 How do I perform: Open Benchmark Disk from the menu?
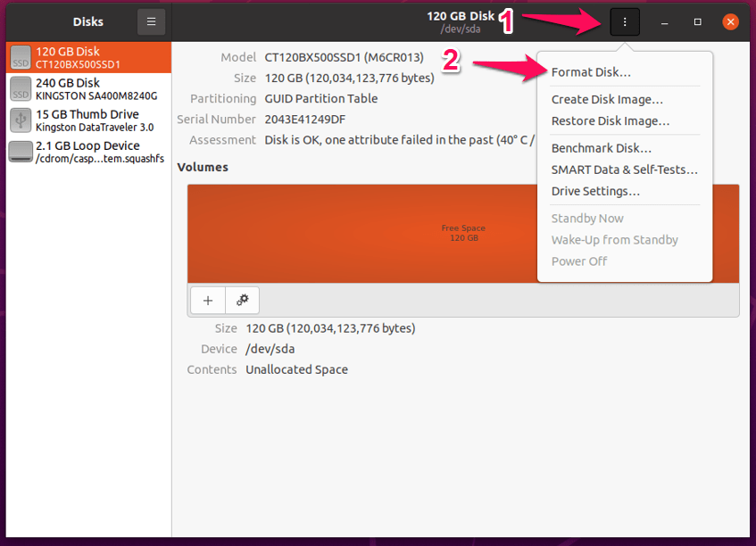pyautogui.click(x=602, y=148)
